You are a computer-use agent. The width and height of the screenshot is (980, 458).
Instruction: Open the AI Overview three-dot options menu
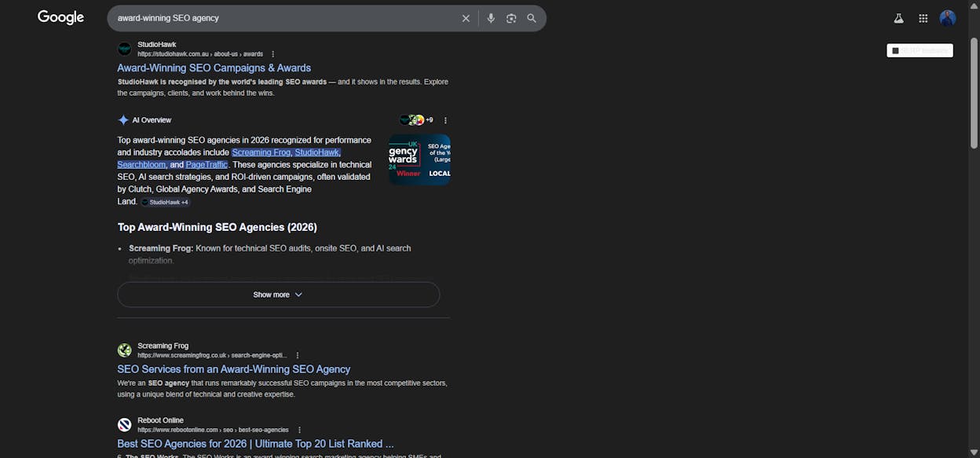tap(445, 120)
